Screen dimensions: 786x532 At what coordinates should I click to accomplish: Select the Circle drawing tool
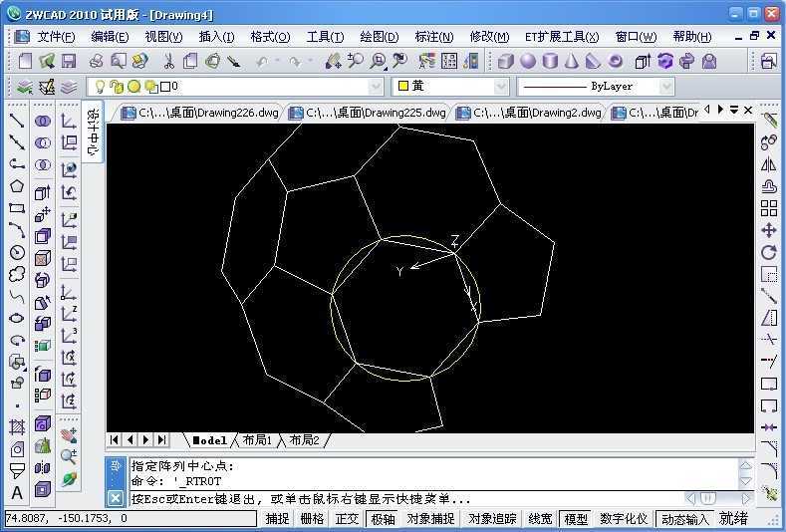[17, 252]
